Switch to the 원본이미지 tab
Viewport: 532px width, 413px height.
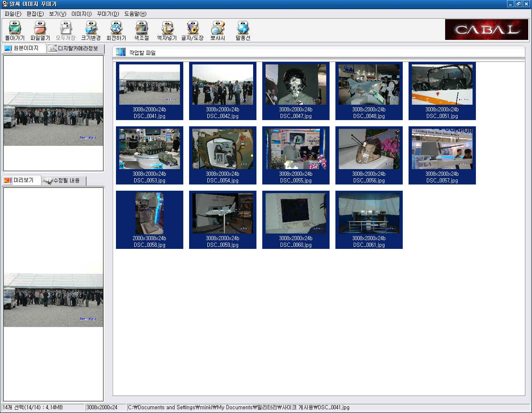(x=24, y=48)
